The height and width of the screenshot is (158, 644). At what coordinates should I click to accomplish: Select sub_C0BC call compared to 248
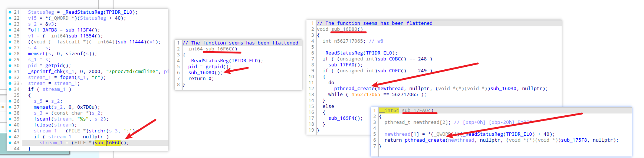click(x=389, y=59)
